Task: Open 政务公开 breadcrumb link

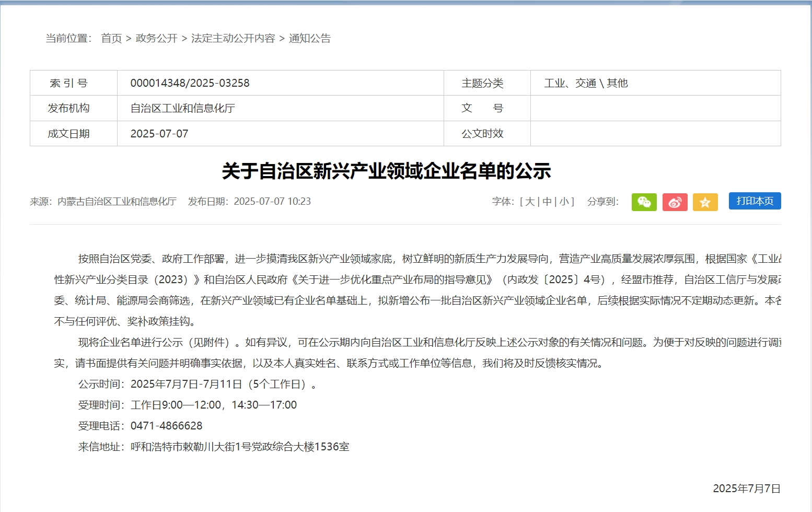Action: point(156,38)
